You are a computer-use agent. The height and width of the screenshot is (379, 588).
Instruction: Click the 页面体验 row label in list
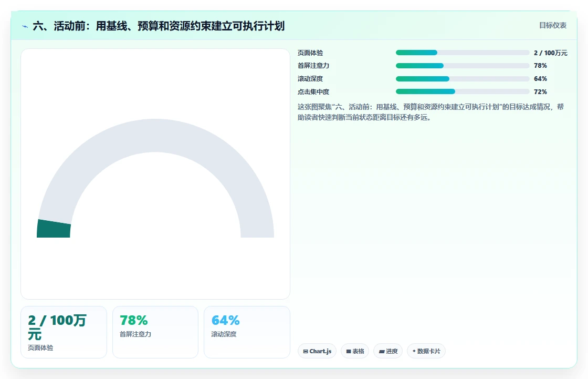310,53
